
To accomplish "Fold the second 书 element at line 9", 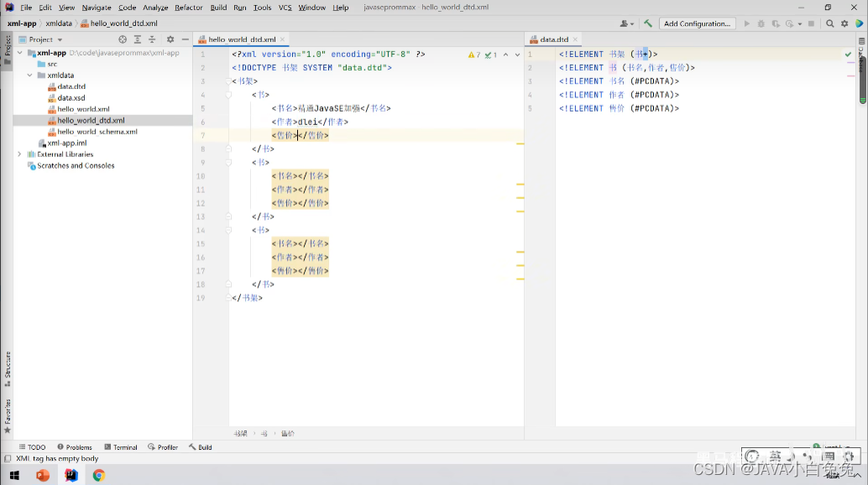I will click(x=228, y=163).
